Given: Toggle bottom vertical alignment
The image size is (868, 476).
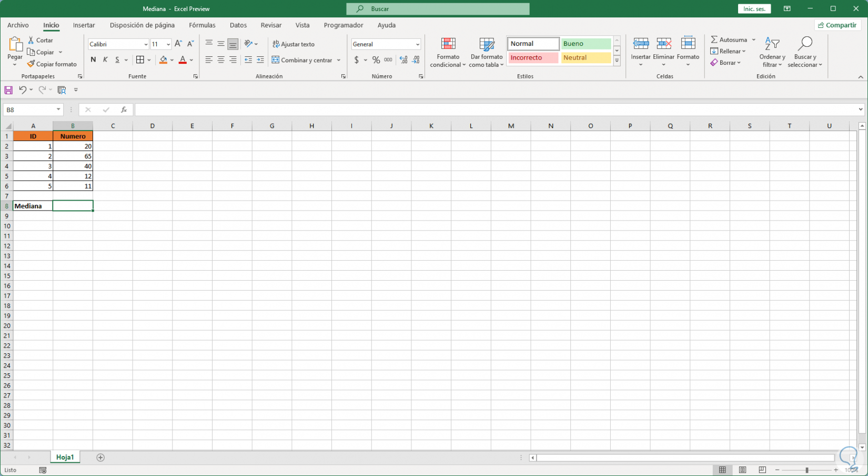Looking at the screenshot, I should pos(233,44).
